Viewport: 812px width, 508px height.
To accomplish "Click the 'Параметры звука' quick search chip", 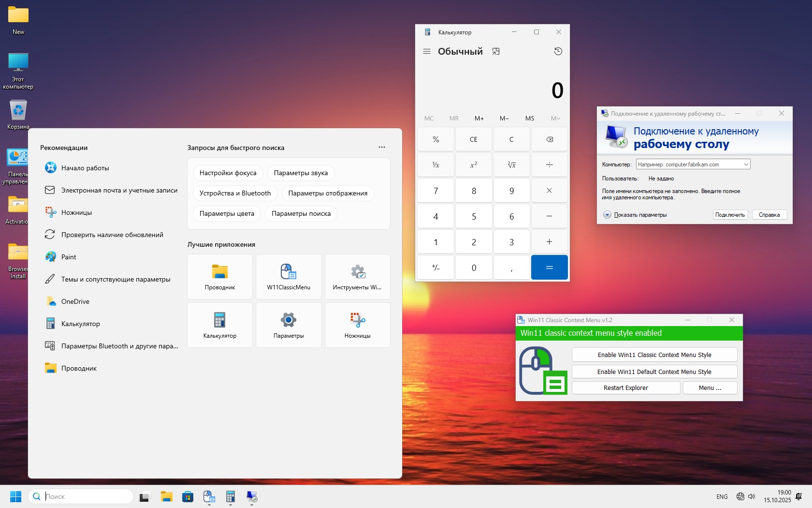I will tap(301, 173).
